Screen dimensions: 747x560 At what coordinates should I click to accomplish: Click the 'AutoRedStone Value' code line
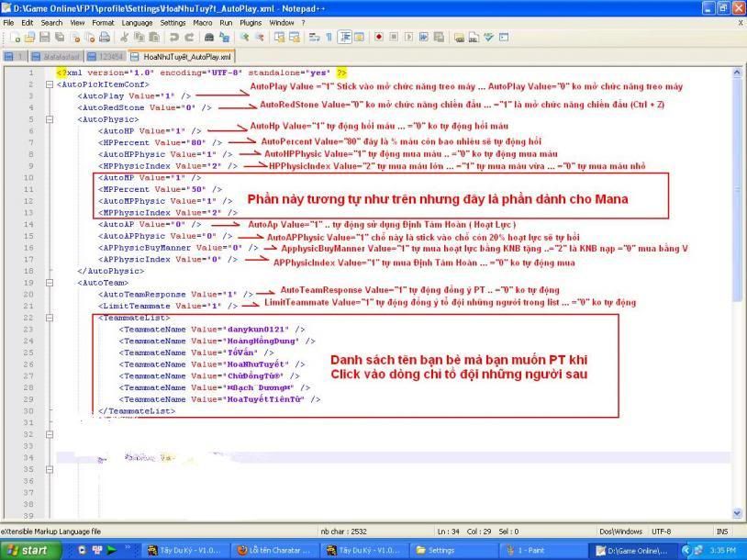pos(144,107)
